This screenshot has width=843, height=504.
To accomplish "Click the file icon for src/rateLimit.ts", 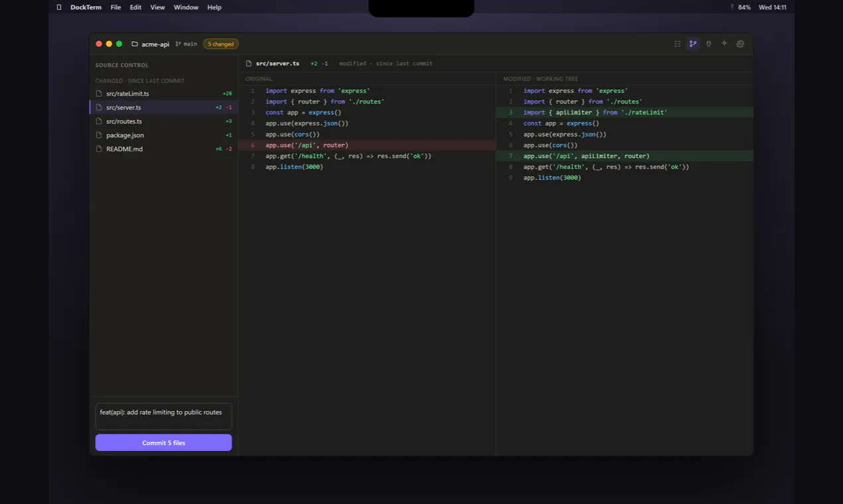I will click(x=99, y=94).
